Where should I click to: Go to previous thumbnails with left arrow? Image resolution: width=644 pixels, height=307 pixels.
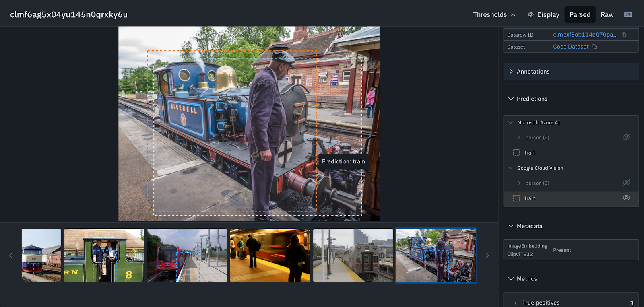pos(11,255)
